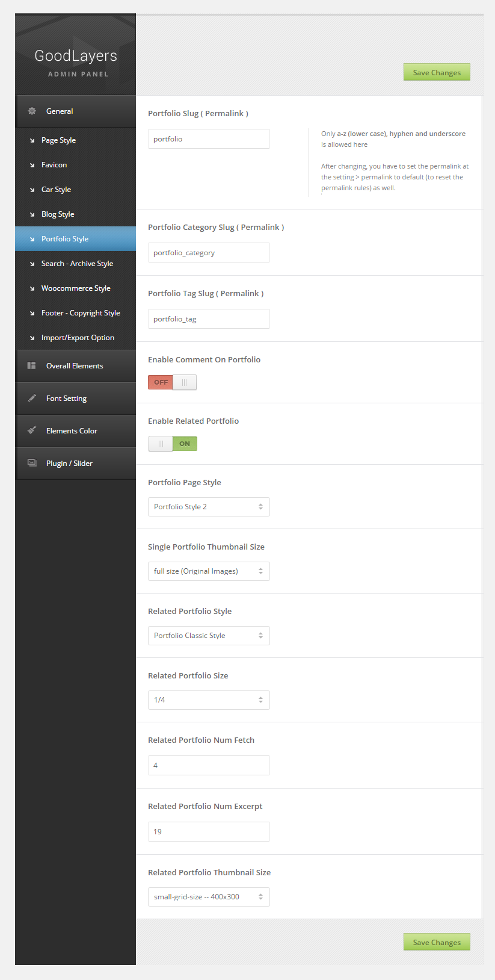Expand Single Portfolio Thumbnail Size dropdown

[209, 571]
